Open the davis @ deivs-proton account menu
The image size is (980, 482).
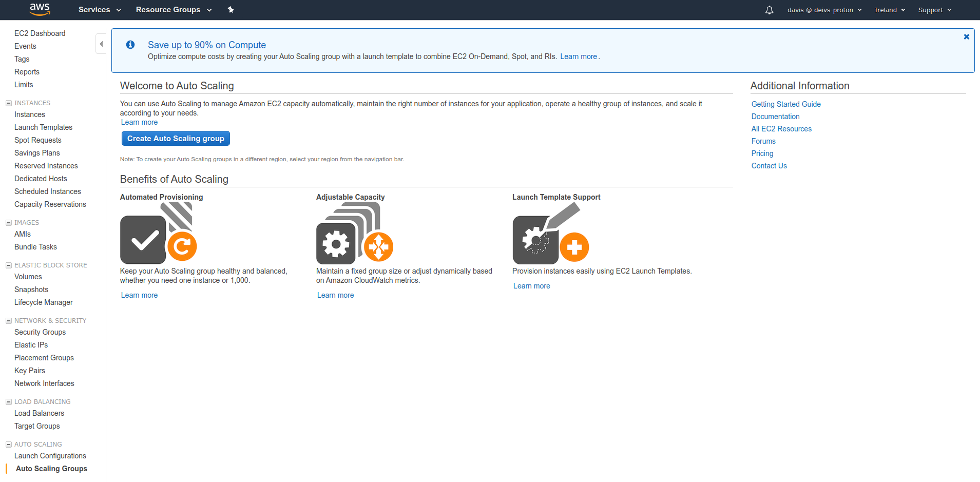[824, 10]
